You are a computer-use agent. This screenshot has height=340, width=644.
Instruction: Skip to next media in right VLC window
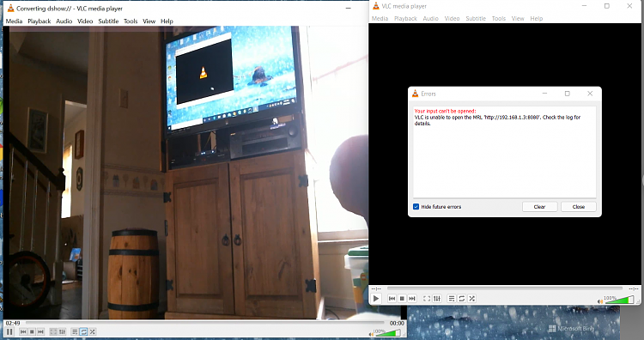pyautogui.click(x=412, y=299)
